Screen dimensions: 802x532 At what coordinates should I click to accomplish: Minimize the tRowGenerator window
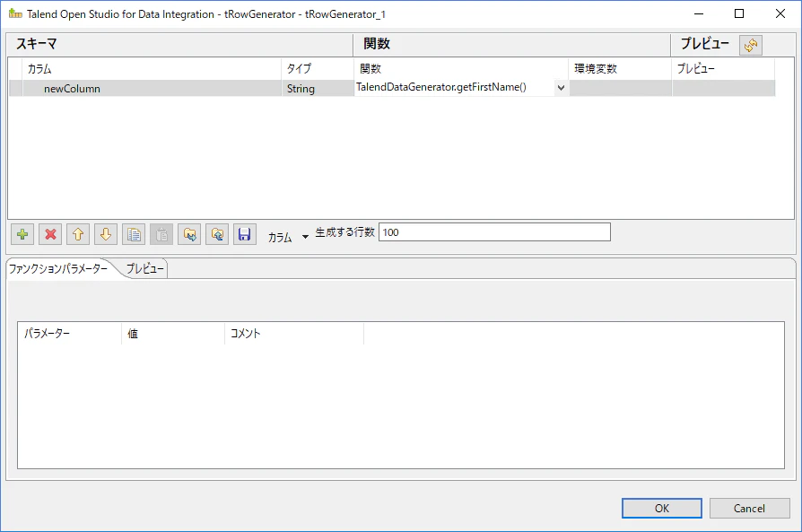699,13
